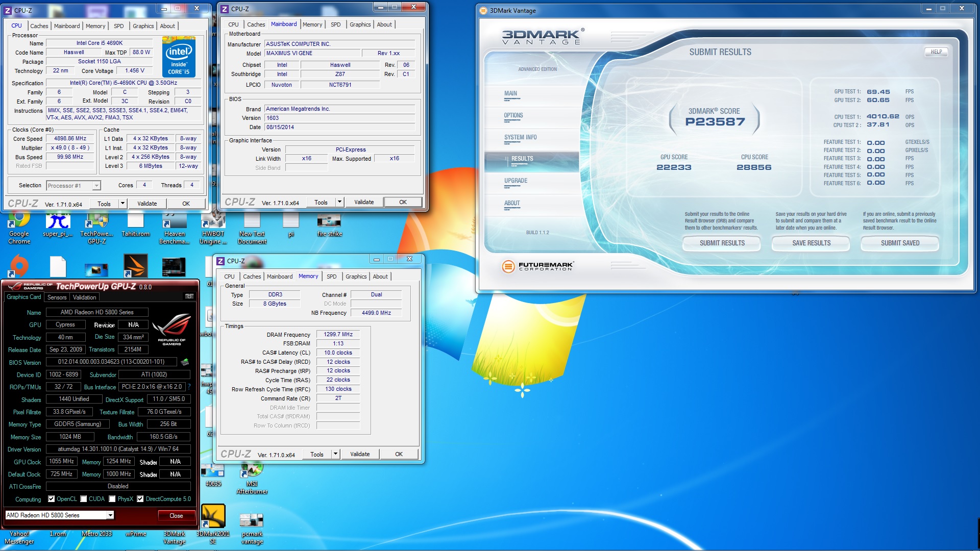Click SUBMIT RESULTS button in 3DMark Vantage

[x=722, y=243]
